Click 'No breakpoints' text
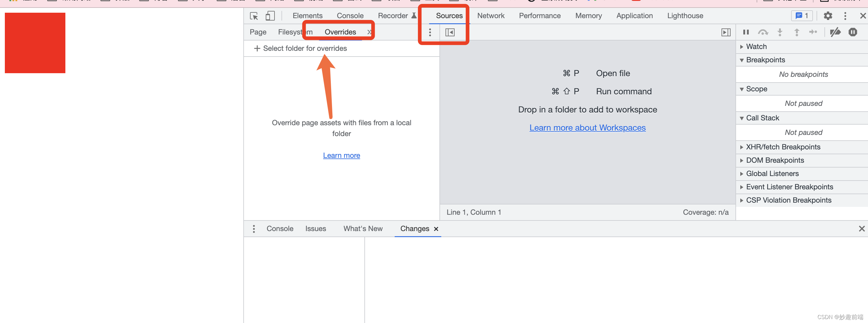This screenshot has height=323, width=868. pyautogui.click(x=803, y=74)
